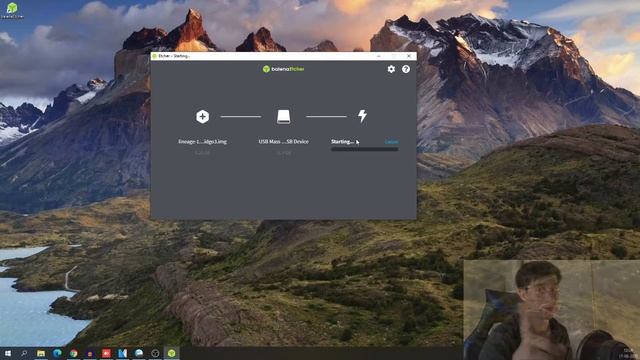Click the USB drive target icon

pos(284,117)
